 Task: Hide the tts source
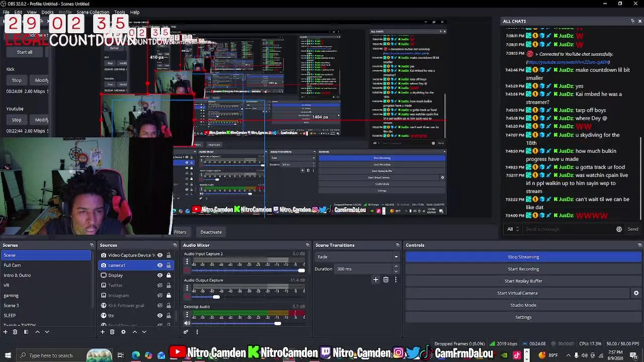point(160,316)
